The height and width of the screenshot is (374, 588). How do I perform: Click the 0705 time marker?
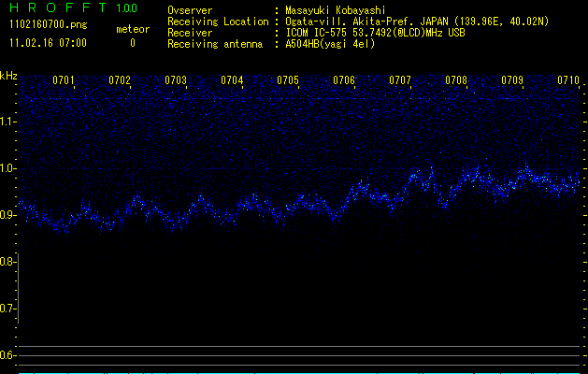coord(288,80)
